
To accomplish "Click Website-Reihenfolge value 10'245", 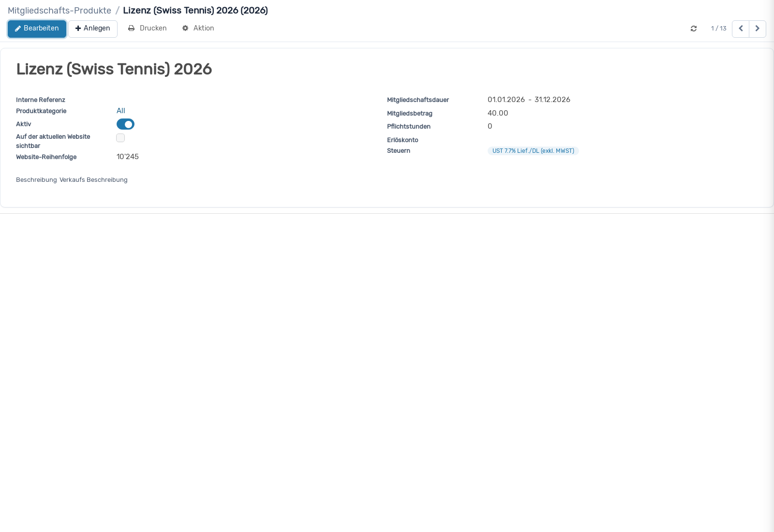I will (x=128, y=157).
